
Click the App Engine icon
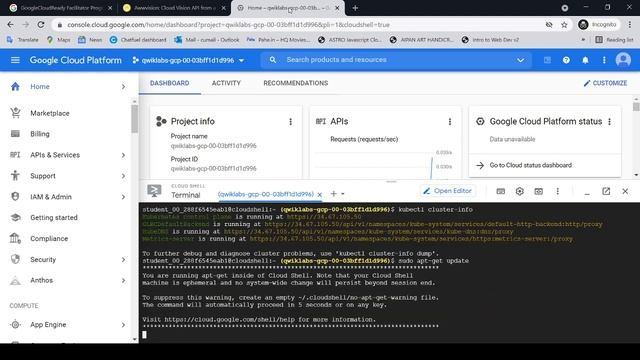point(15,324)
